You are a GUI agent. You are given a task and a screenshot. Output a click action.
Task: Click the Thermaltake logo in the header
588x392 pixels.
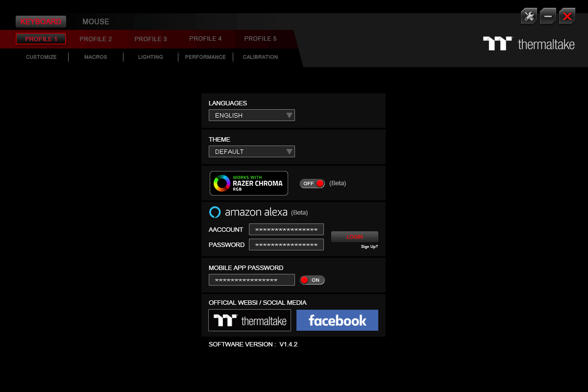pos(529,44)
